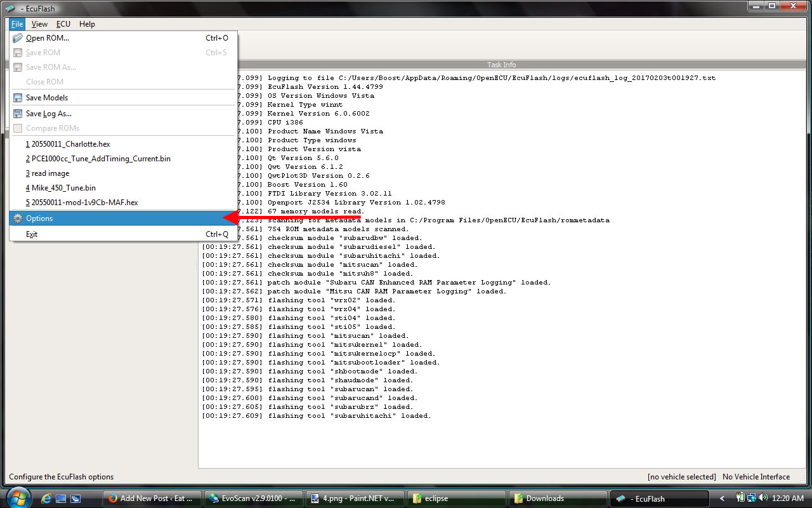Click log line 'FTDI Library Version 3.02.11'
Screen dimensions: 812x508
click(330, 194)
